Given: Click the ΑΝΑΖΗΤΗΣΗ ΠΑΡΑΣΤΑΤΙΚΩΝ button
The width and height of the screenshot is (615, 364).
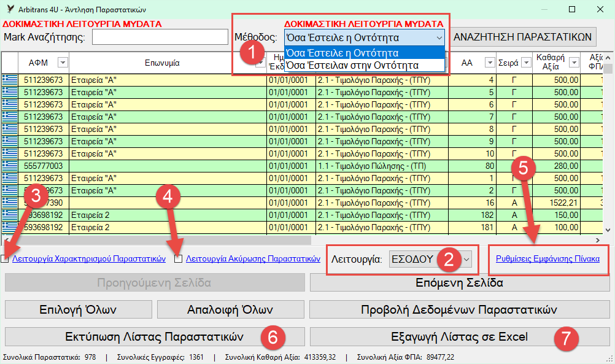Looking at the screenshot, I should 522,37.
